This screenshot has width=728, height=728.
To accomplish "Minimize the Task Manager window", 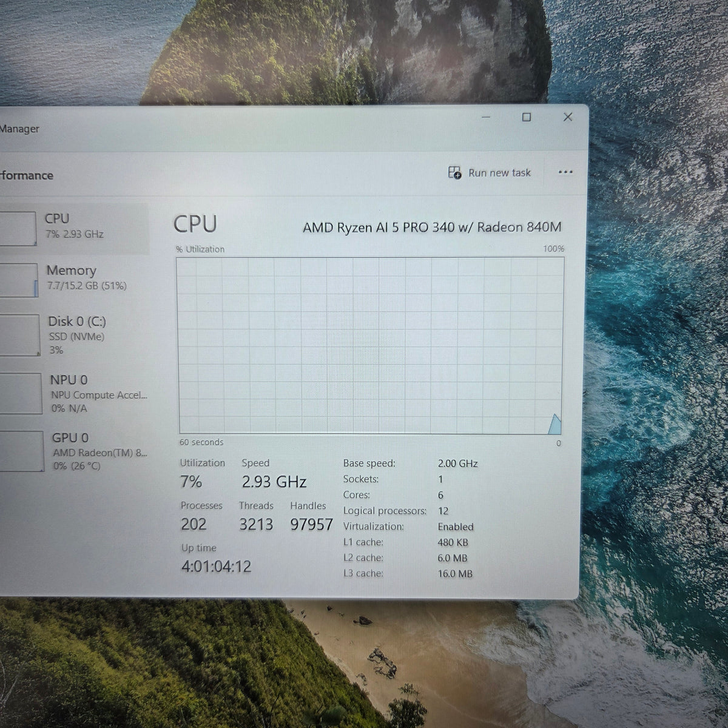I will (x=486, y=117).
